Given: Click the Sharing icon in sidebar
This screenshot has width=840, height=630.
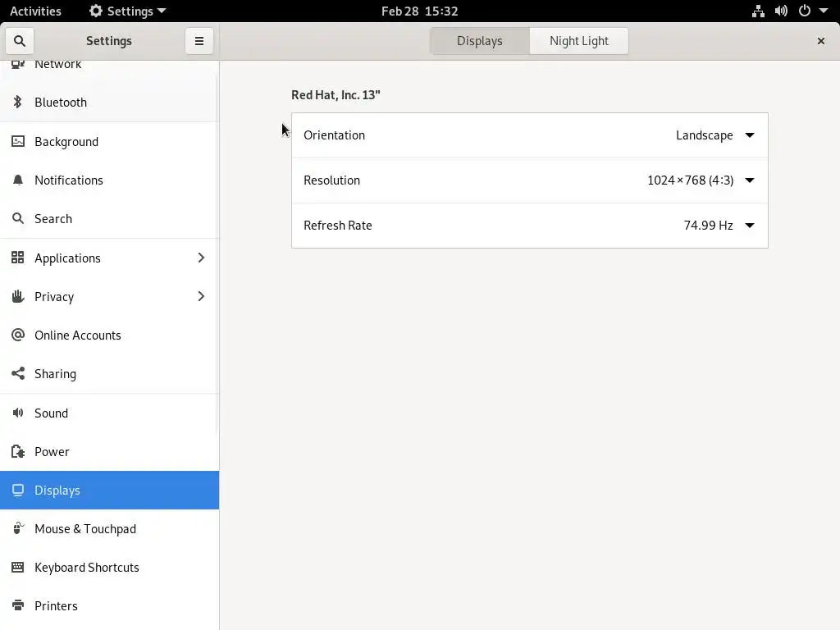Looking at the screenshot, I should (18, 373).
